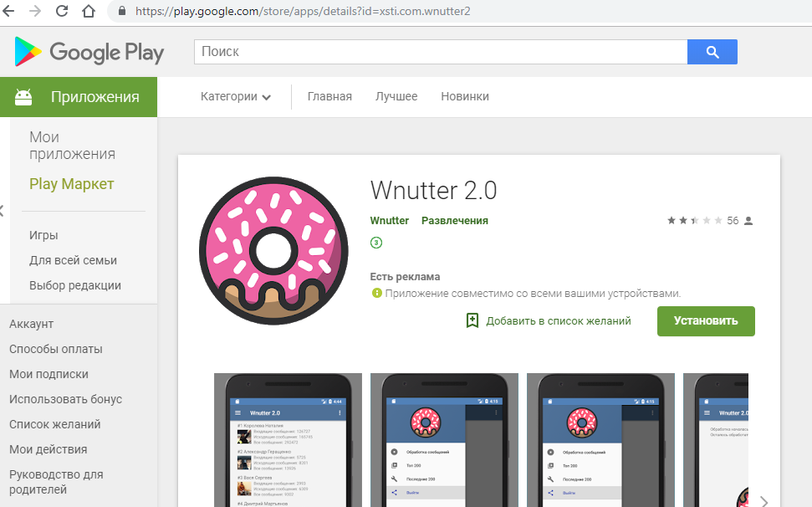Click the wishlist bookmark plus icon
Screen dimensions: 812x507
point(472,320)
